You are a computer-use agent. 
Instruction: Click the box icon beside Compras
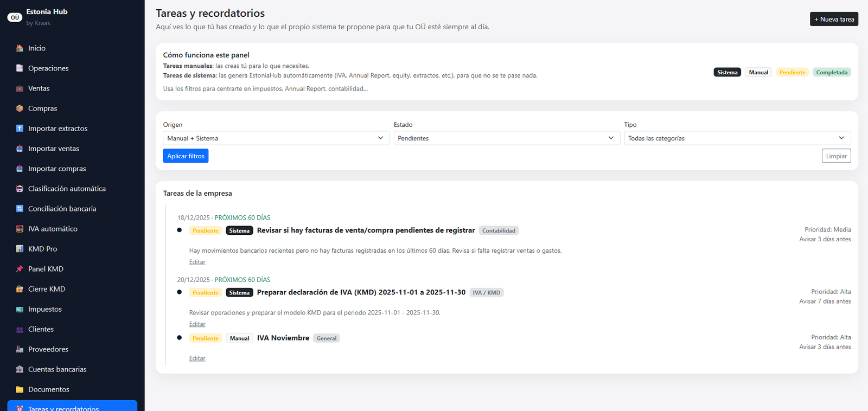point(20,108)
